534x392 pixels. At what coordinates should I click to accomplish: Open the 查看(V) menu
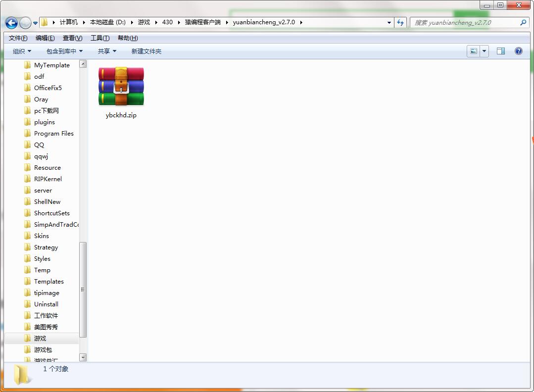(73, 38)
